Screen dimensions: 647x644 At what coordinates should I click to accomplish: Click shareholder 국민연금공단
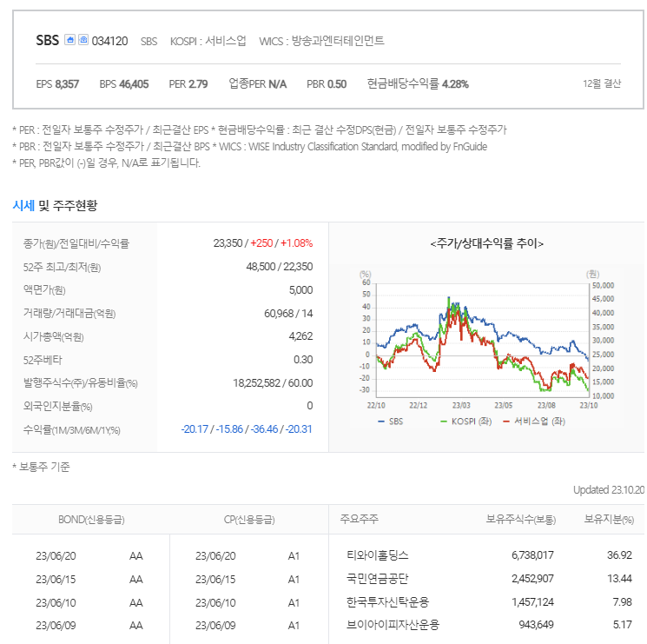(378, 579)
